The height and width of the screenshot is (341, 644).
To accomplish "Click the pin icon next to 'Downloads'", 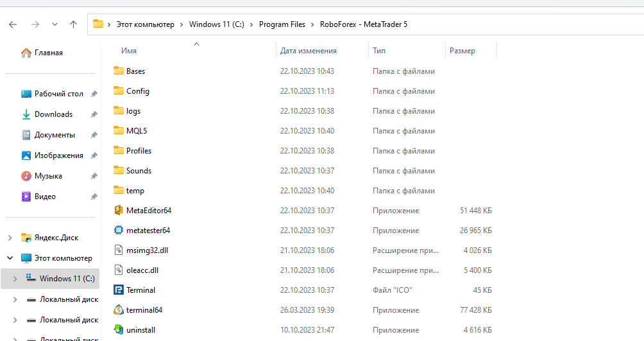I will [x=94, y=114].
